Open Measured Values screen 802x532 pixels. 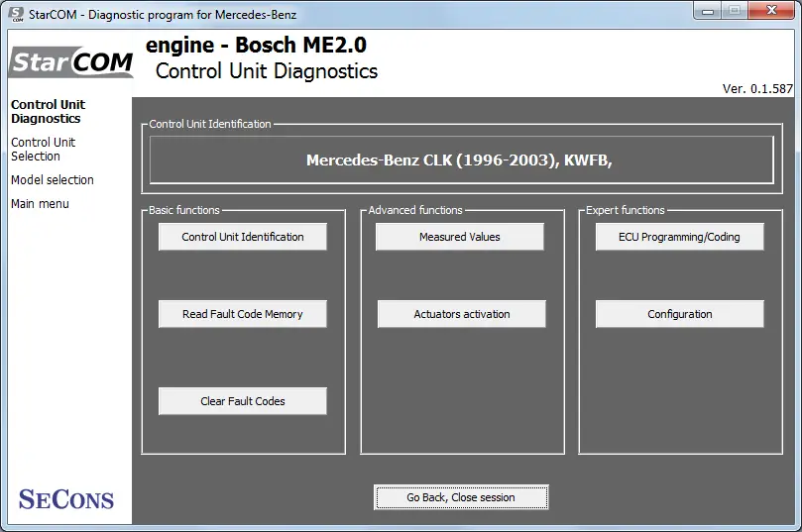click(460, 237)
